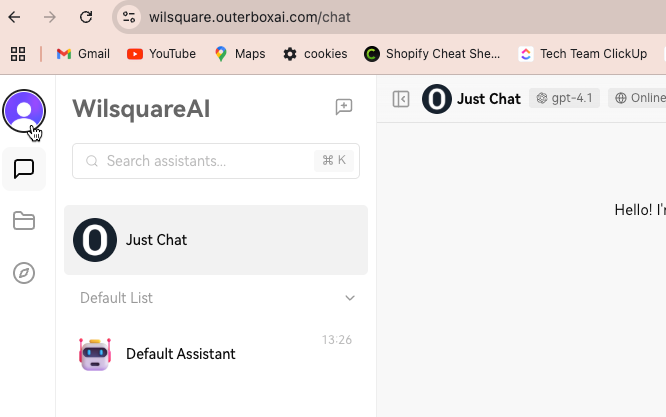Toggle the Online search tag
Viewport: 666px width, 417px height.
pos(637,98)
